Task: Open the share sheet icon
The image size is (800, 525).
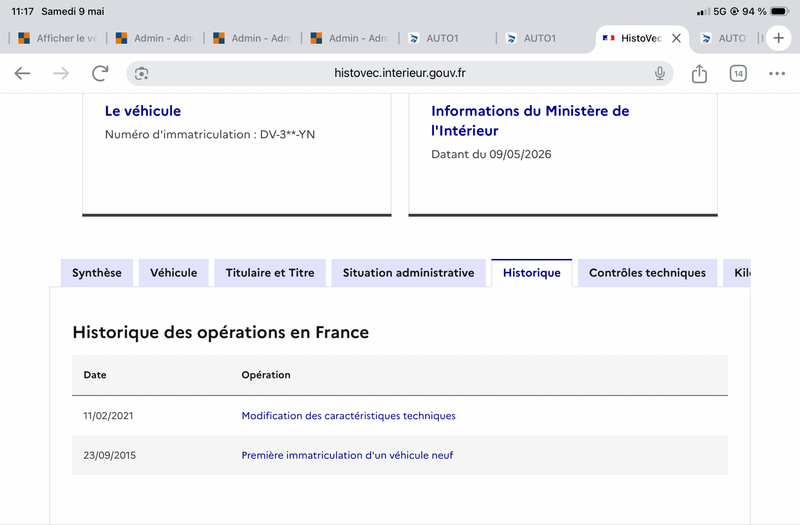Action: 699,73
